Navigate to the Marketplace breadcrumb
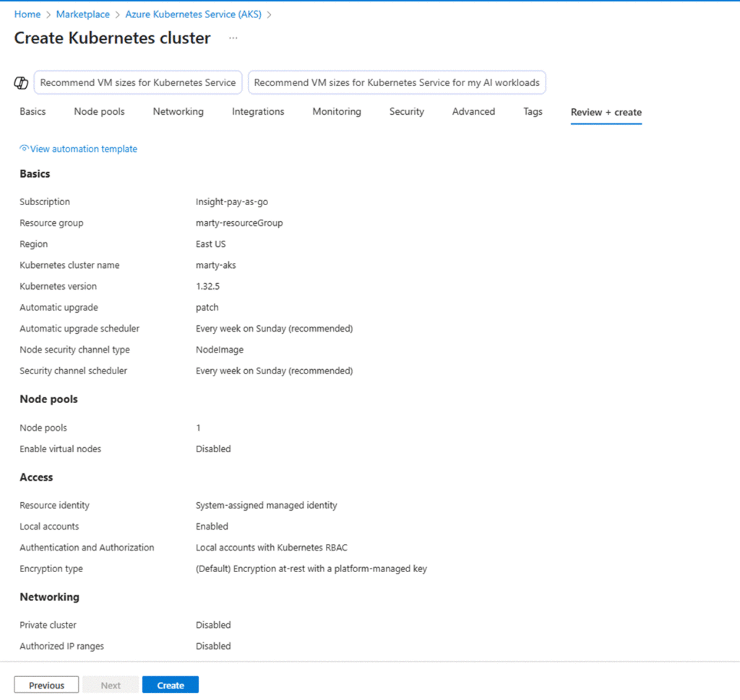 (83, 14)
